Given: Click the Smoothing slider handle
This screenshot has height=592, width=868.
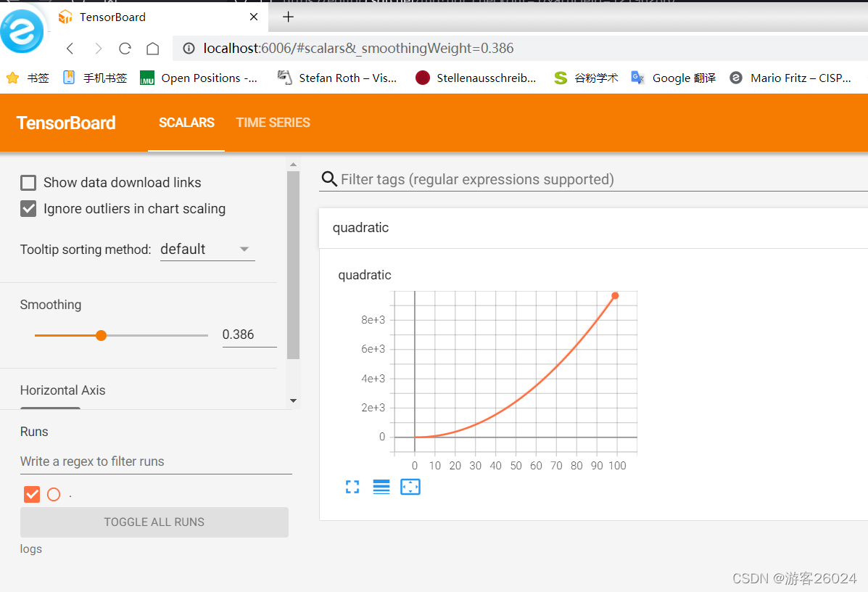Looking at the screenshot, I should 101,336.
